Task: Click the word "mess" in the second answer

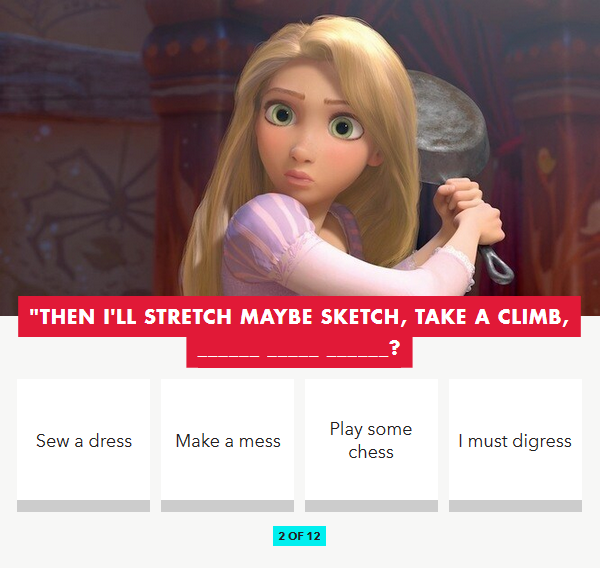Action: 260,442
